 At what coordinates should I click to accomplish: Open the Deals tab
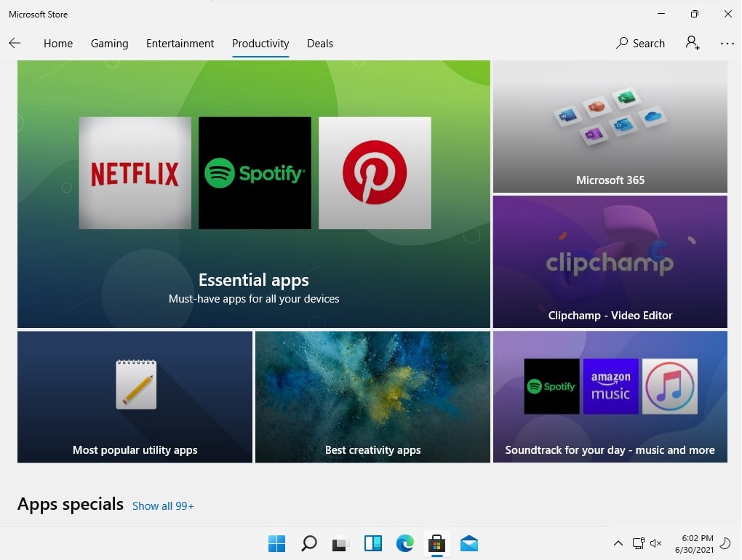click(320, 44)
